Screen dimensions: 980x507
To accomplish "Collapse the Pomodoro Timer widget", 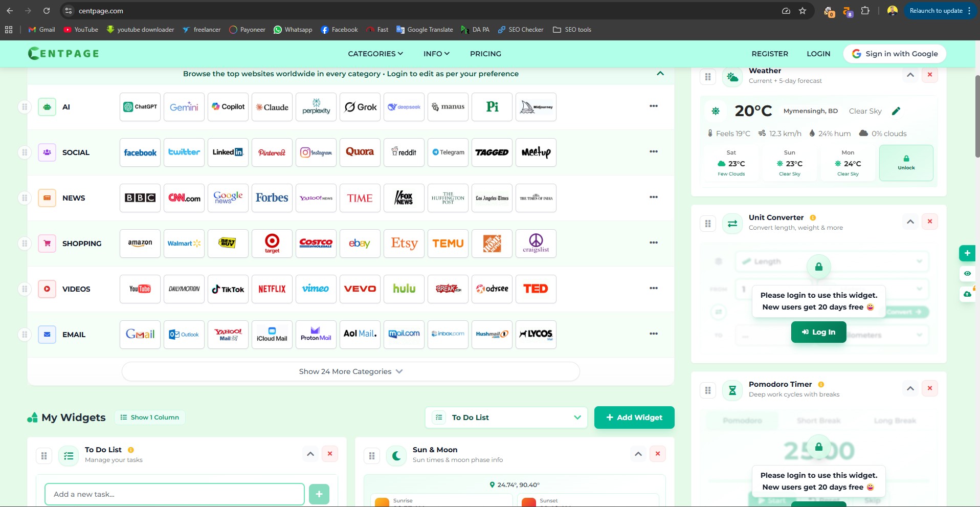I will 910,389.
